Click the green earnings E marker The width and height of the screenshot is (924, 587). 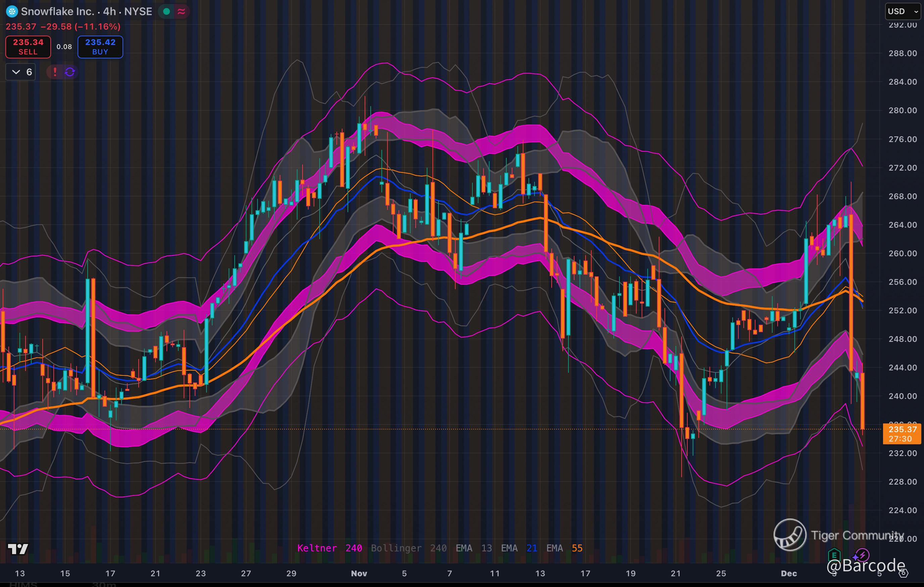pyautogui.click(x=834, y=555)
